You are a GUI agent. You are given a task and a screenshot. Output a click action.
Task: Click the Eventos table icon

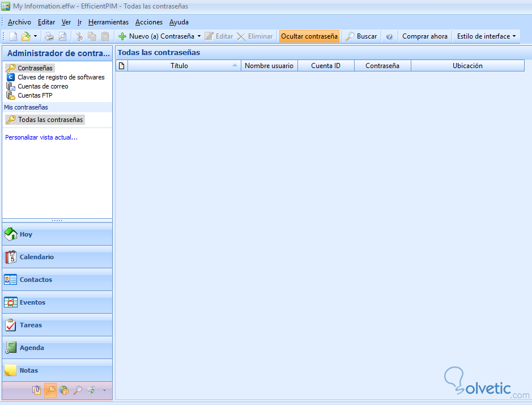pyautogui.click(x=11, y=302)
